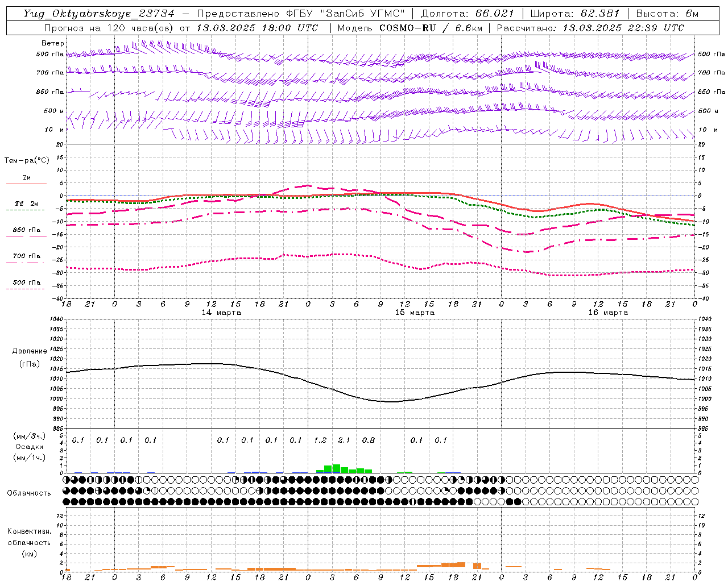Click the 'Конвективн.' convective cloud label
The width and height of the screenshot is (728, 582).
coord(29,531)
